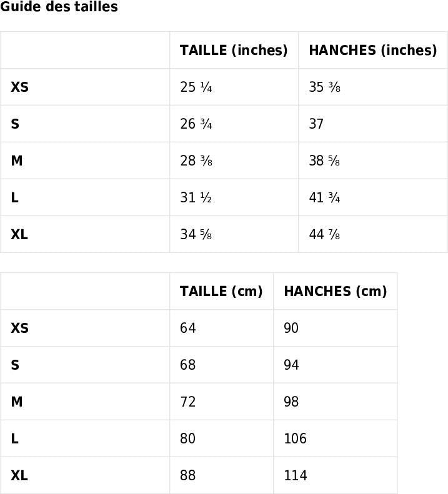
Task: Click the 114 cm hips value
Action: point(296,475)
